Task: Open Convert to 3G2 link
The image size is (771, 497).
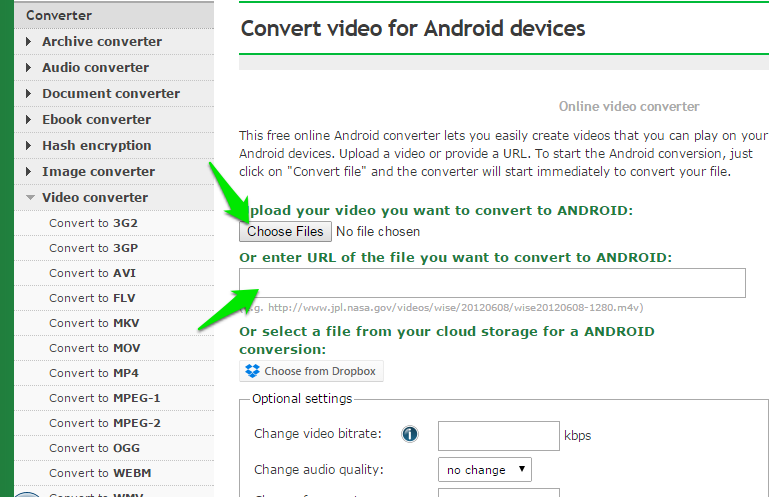Action: (93, 223)
